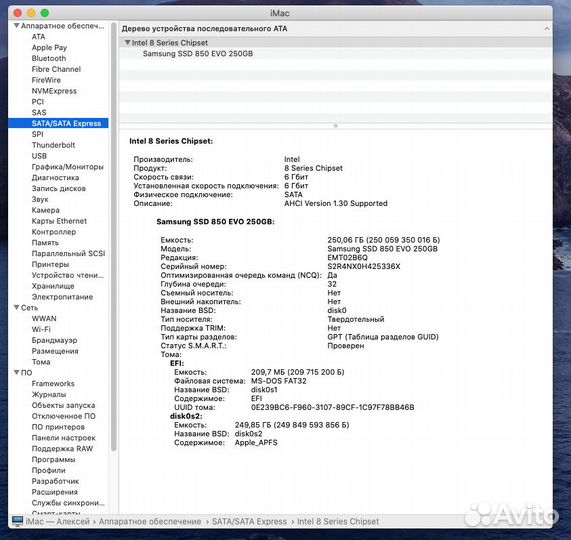
Task: Select Журналы entry
Action: 48,394
